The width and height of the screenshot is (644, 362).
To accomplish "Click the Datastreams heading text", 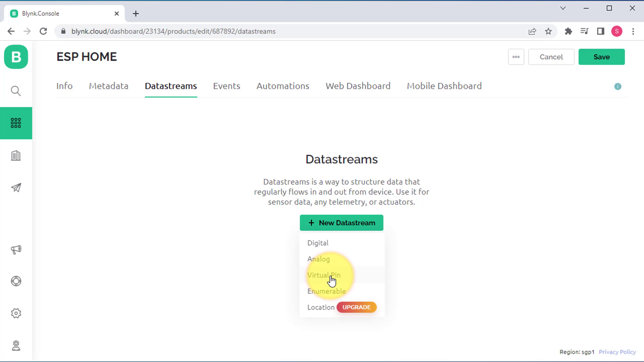I will (x=341, y=159).
